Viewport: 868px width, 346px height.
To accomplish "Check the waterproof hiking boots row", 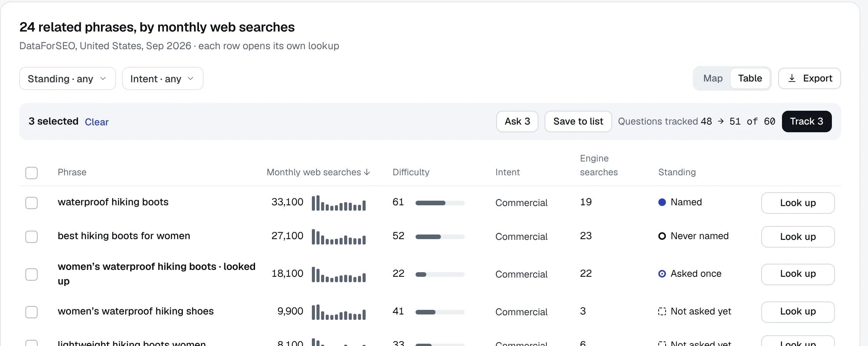I will coord(31,203).
